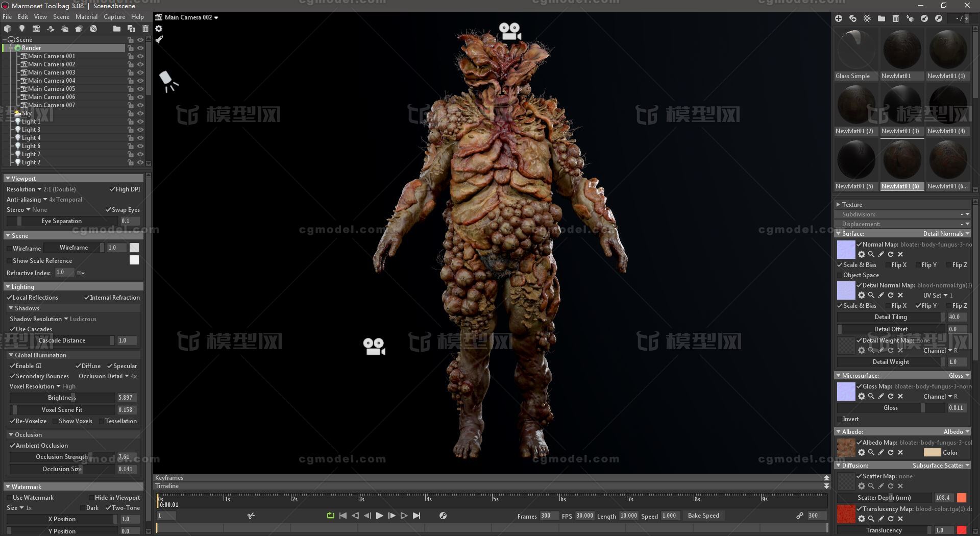Click the Bake Speed button

(x=703, y=516)
